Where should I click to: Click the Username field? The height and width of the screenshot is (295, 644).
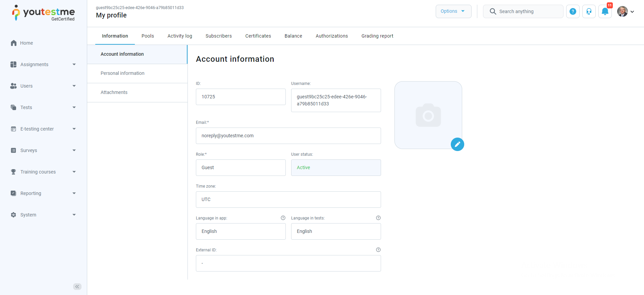[x=336, y=100]
